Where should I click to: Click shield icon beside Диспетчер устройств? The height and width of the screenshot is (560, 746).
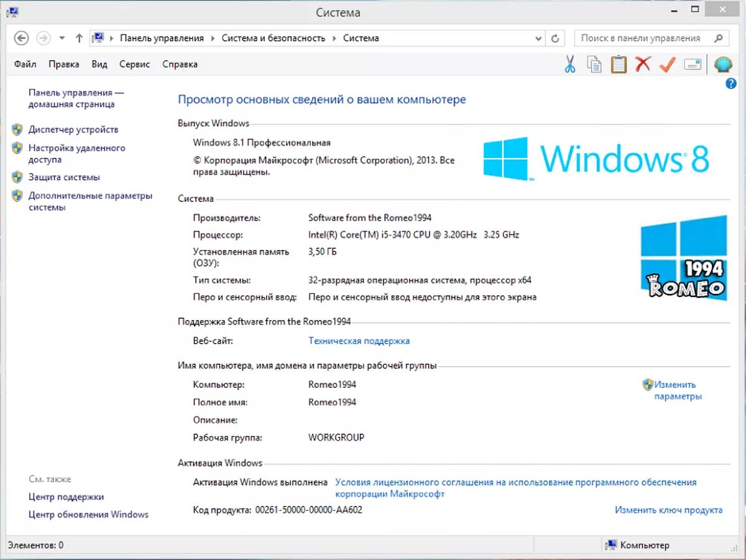(x=17, y=129)
